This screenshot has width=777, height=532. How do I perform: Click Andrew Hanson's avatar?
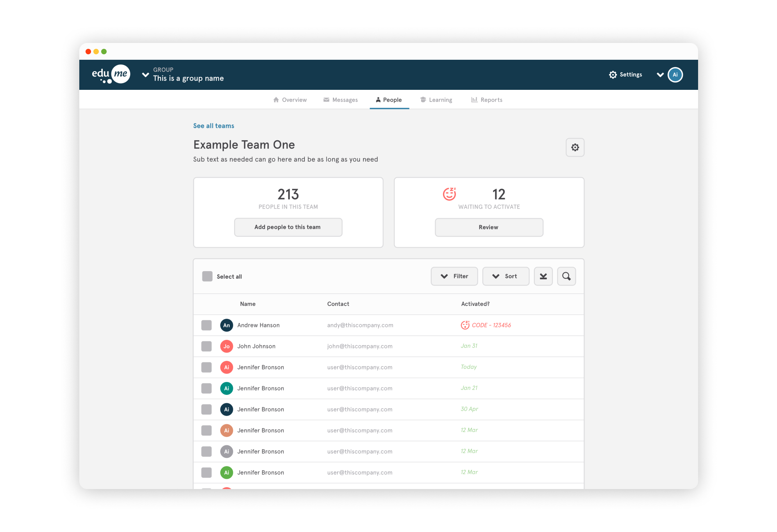pyautogui.click(x=226, y=325)
